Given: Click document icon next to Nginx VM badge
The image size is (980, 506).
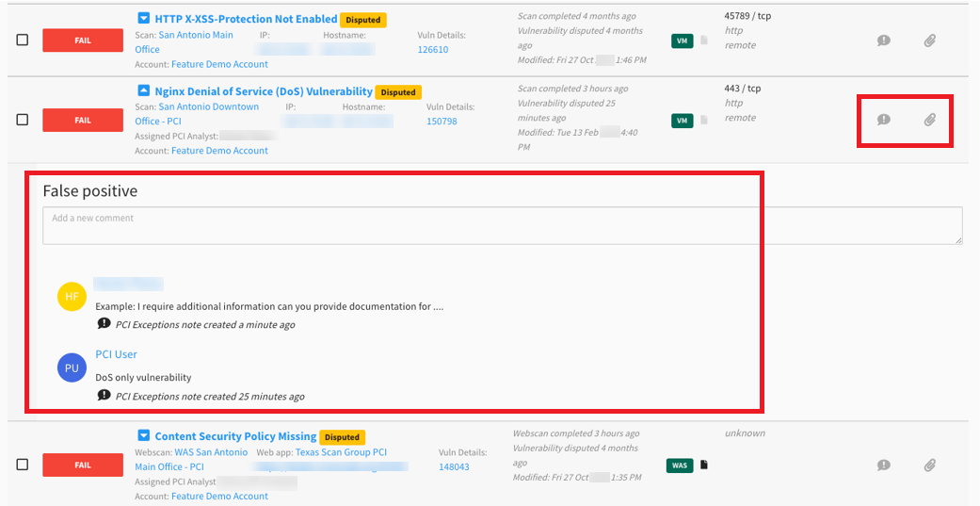Looking at the screenshot, I should click(x=703, y=121).
